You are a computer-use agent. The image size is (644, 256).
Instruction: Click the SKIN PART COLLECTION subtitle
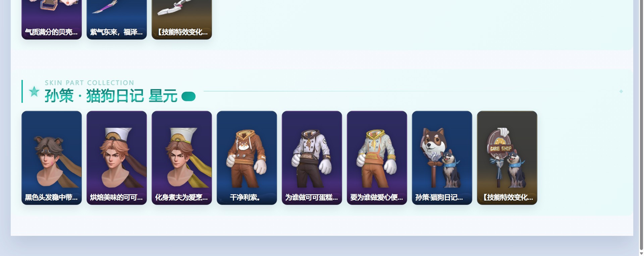coord(90,83)
